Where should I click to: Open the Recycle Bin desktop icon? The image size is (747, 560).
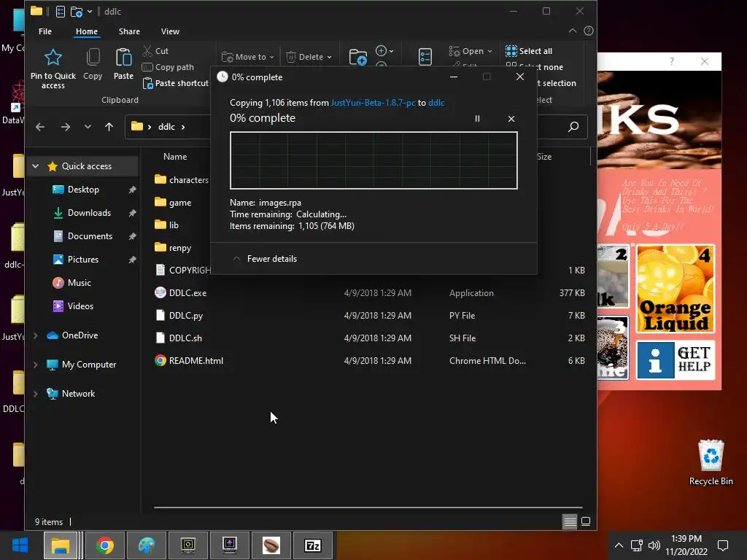711,462
